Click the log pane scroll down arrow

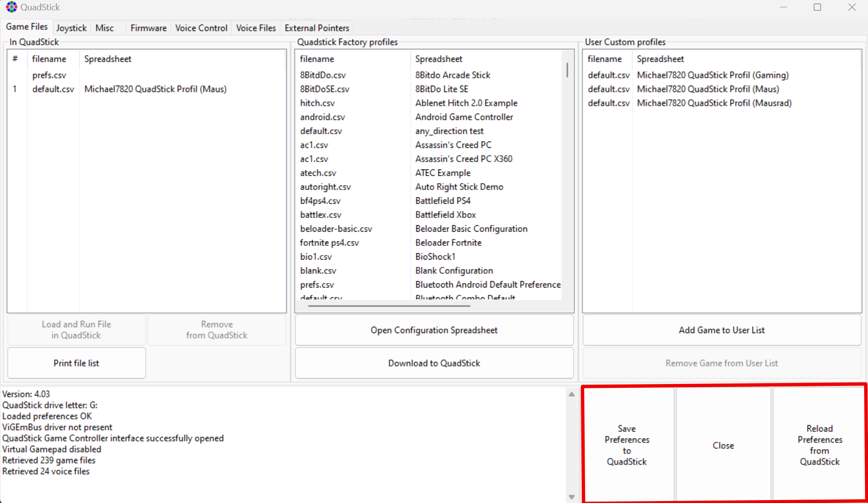point(571,497)
